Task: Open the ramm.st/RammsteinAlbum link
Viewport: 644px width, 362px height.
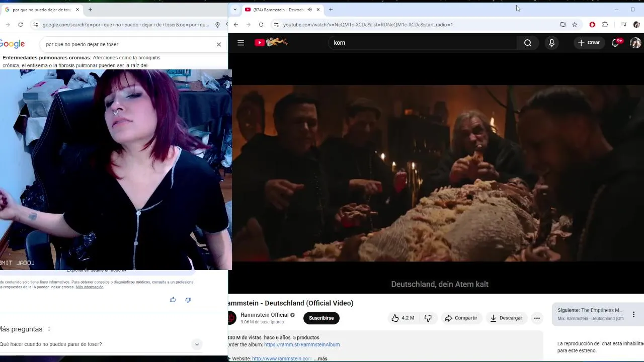Action: [x=302, y=345]
